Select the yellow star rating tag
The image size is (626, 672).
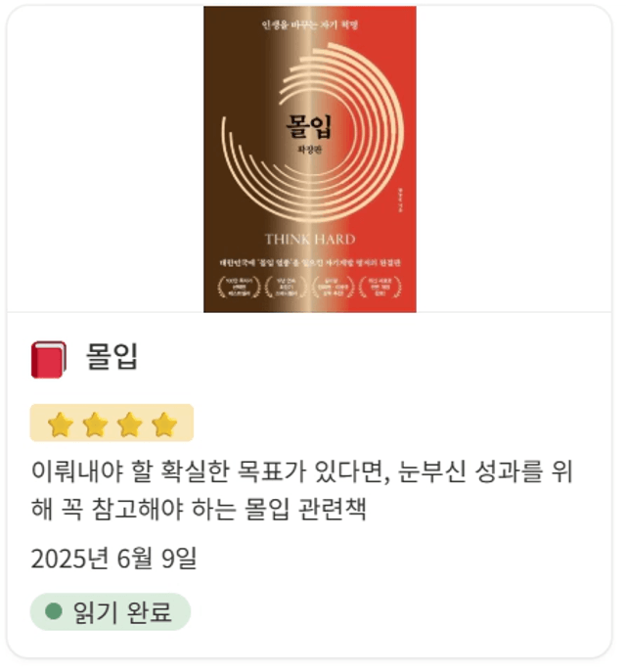[x=112, y=423]
